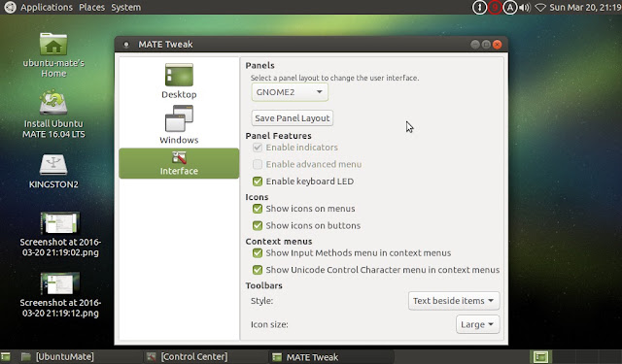The image size is (622, 364).
Task: Open the System menu
Action: [125, 7]
